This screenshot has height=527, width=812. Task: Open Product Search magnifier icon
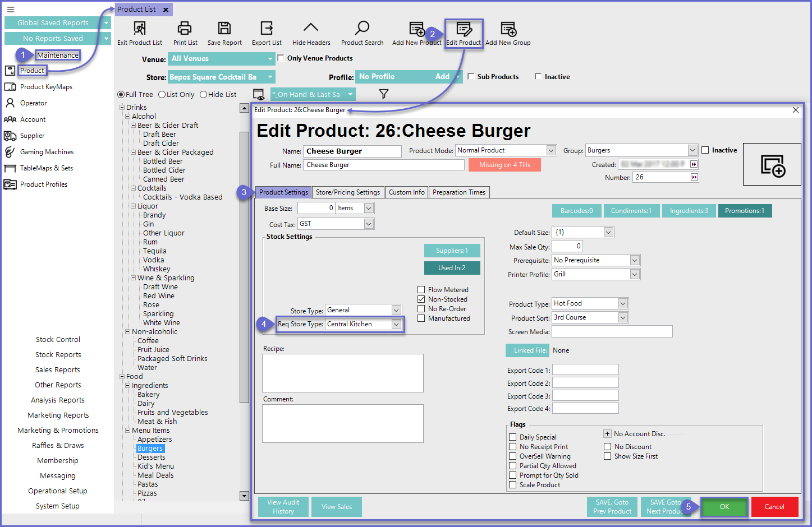point(362,29)
